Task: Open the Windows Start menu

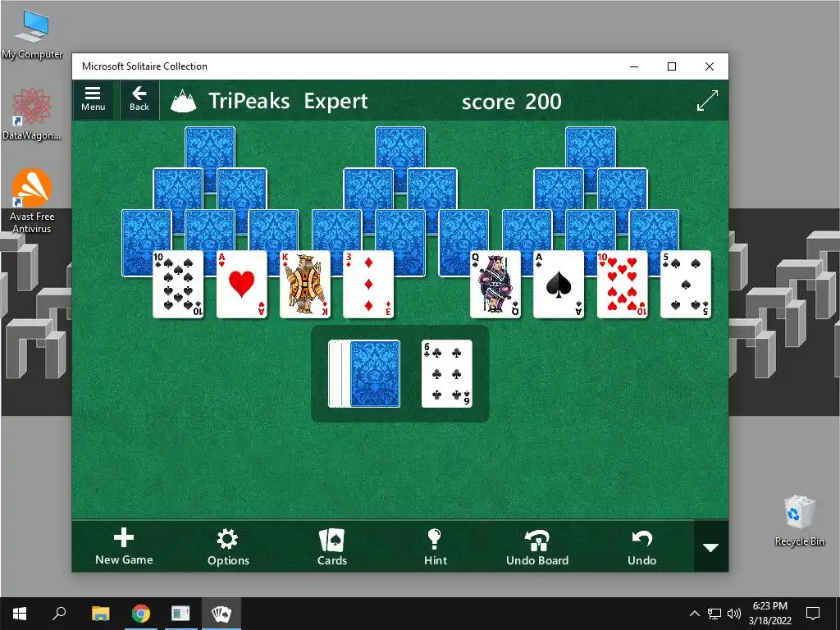Action: (20, 614)
